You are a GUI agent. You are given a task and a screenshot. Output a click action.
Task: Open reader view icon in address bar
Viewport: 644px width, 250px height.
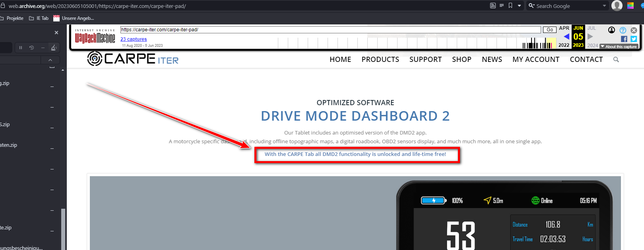(502, 6)
